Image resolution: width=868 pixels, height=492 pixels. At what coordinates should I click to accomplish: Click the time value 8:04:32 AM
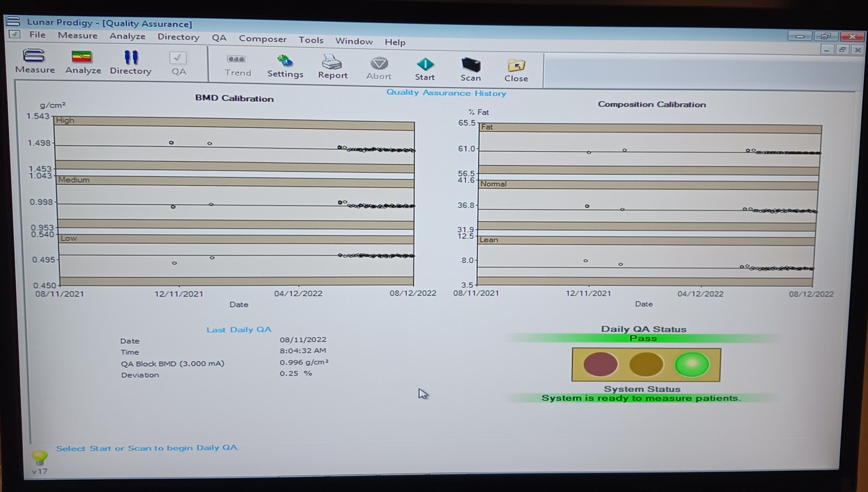tap(303, 351)
